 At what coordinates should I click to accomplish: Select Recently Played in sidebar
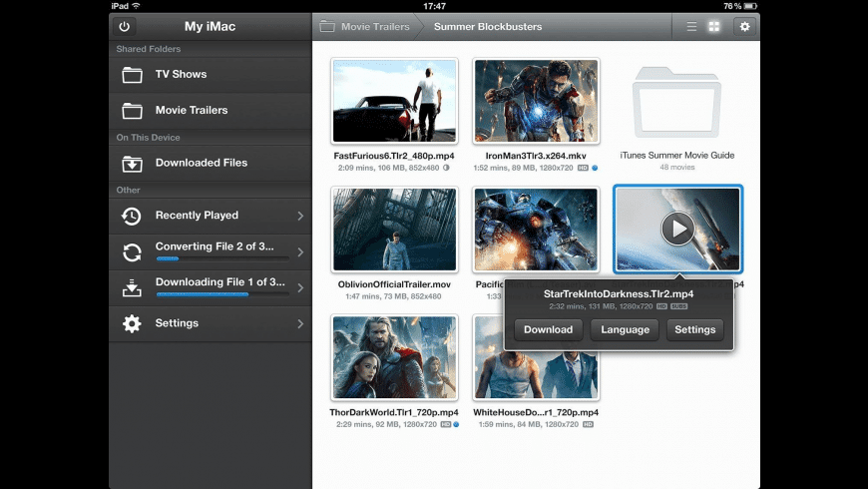coord(211,216)
